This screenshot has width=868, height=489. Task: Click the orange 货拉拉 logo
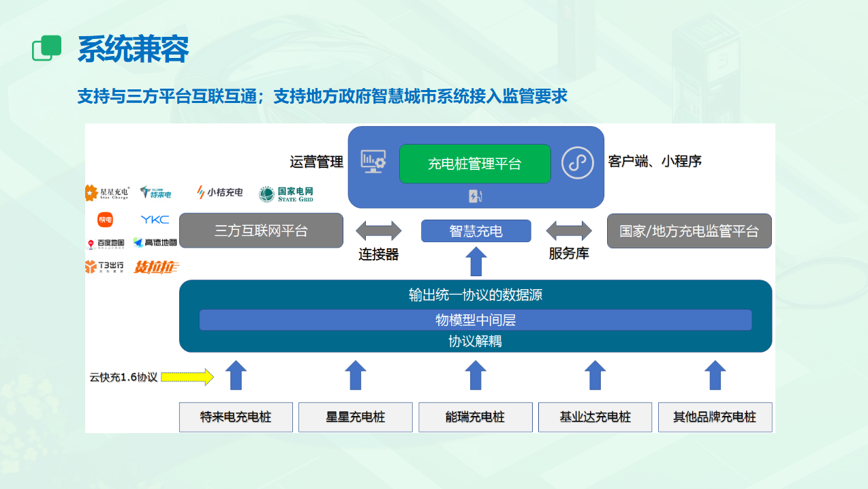pyautogui.click(x=156, y=267)
